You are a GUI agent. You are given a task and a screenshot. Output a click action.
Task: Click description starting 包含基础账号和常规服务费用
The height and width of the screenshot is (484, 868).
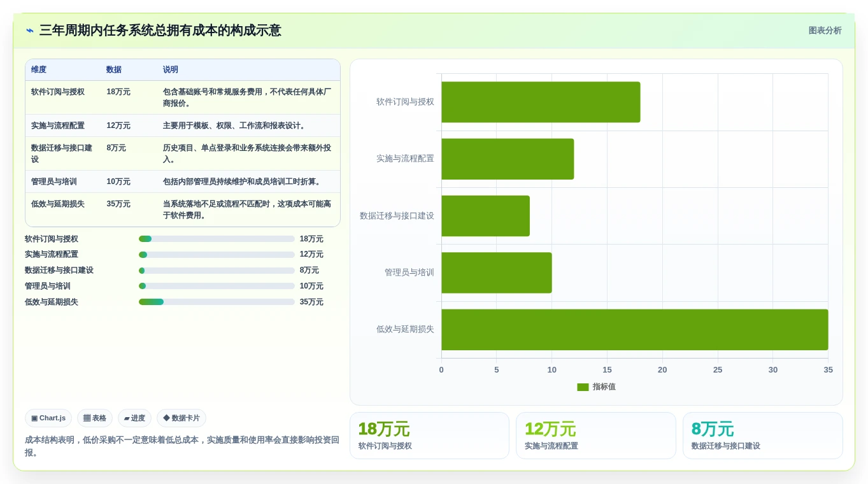[x=248, y=97]
